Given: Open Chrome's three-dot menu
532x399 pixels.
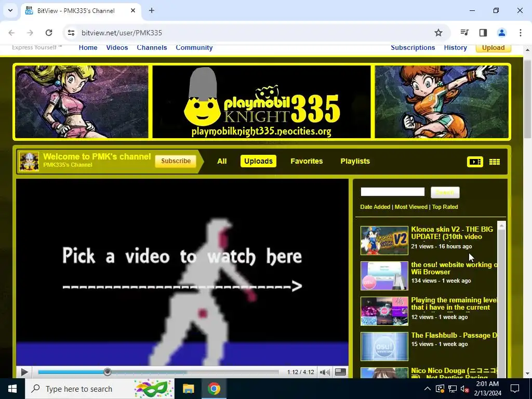Looking at the screenshot, I should [521, 33].
